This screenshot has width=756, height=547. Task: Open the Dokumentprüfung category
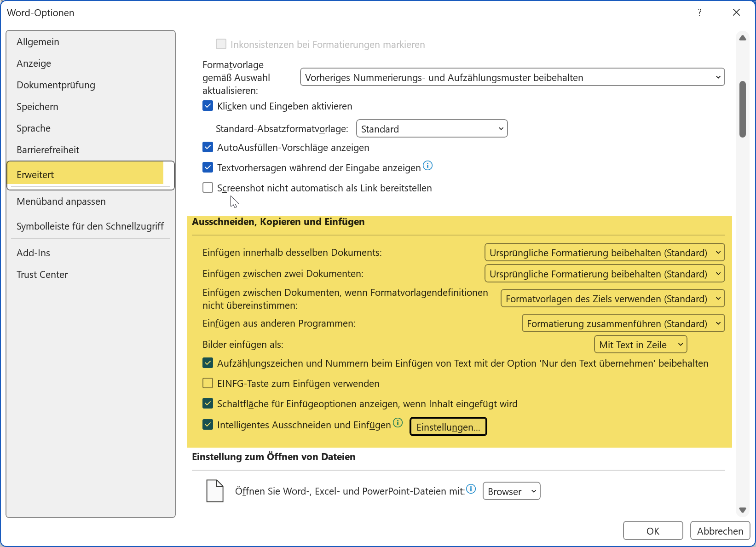[91, 85]
